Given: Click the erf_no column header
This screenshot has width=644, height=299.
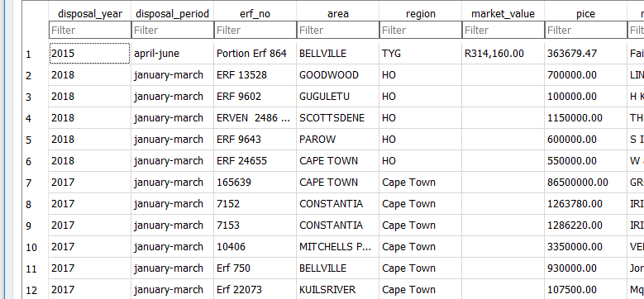Looking at the screenshot, I should 255,13.
